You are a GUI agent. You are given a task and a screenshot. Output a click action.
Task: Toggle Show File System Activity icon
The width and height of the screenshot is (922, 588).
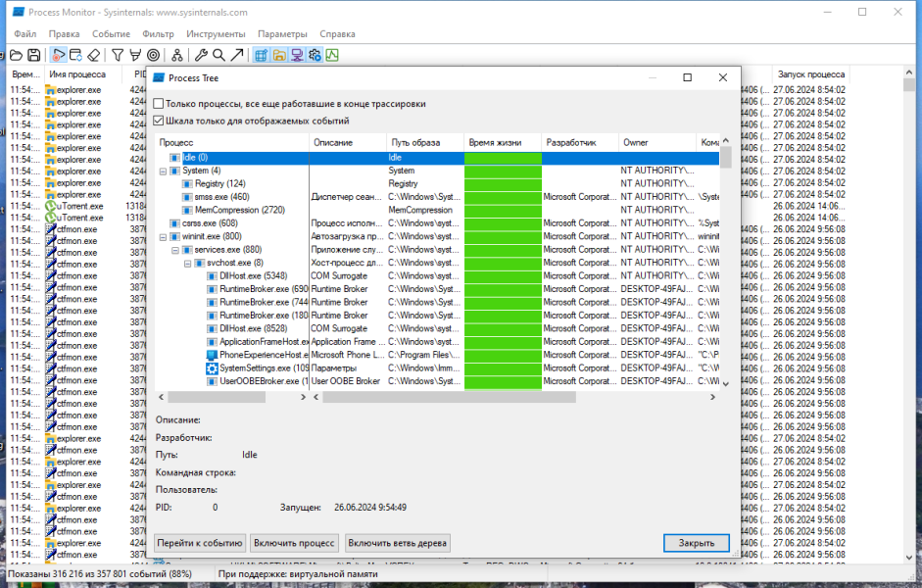point(279,55)
